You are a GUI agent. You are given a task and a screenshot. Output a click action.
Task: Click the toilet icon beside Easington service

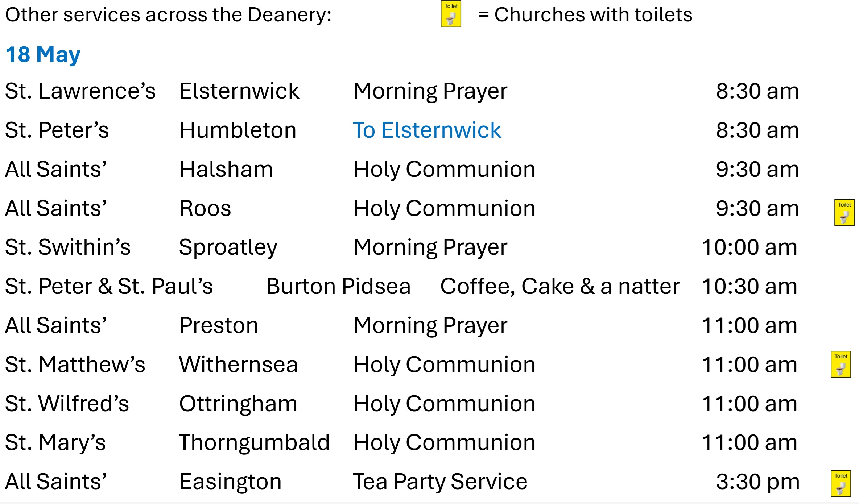(x=841, y=483)
